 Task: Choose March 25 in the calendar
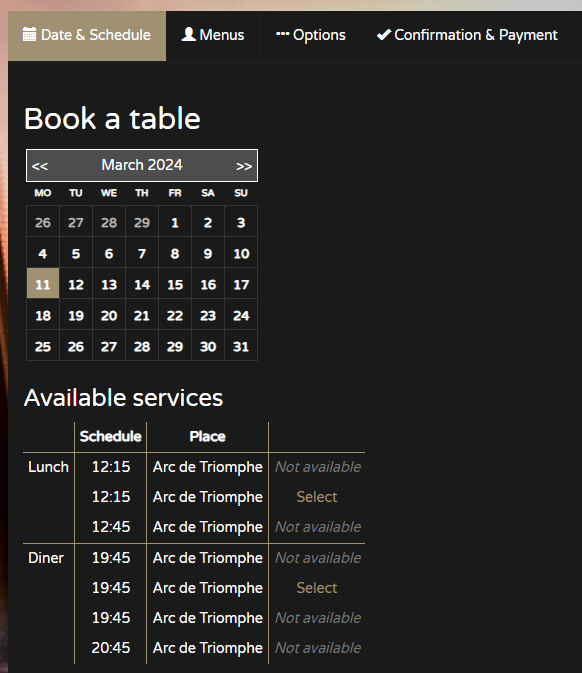click(x=43, y=346)
